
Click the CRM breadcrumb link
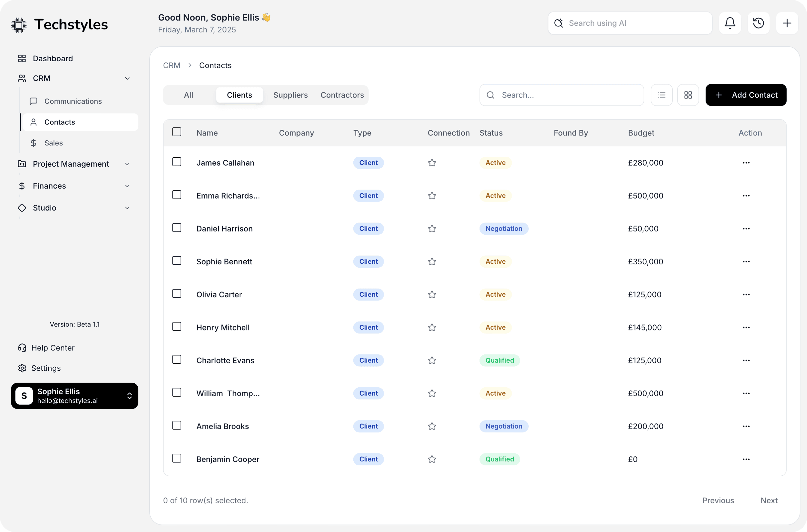click(x=172, y=66)
